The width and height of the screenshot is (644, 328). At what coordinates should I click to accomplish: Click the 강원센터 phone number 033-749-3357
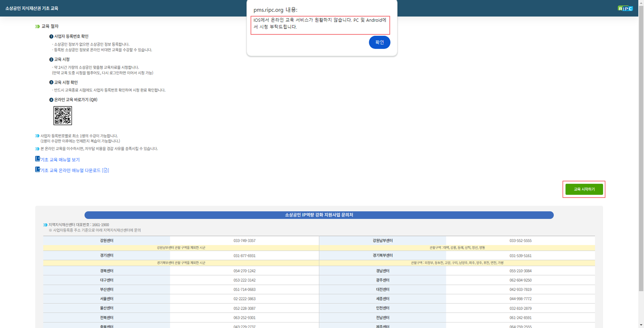tap(244, 241)
